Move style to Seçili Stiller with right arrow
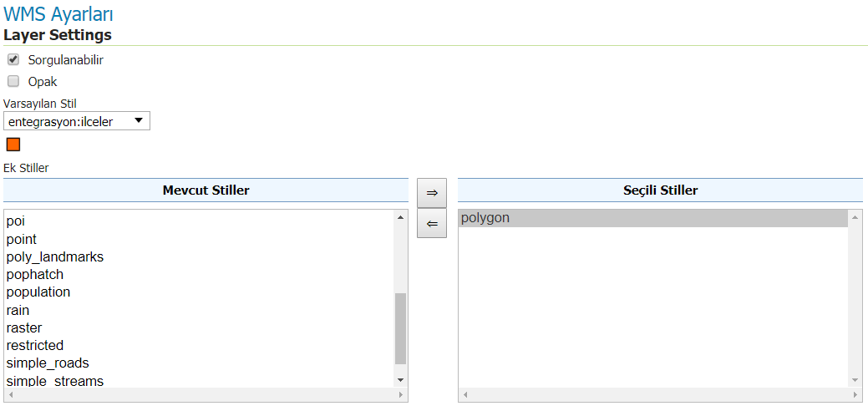The image size is (868, 406). [x=432, y=193]
